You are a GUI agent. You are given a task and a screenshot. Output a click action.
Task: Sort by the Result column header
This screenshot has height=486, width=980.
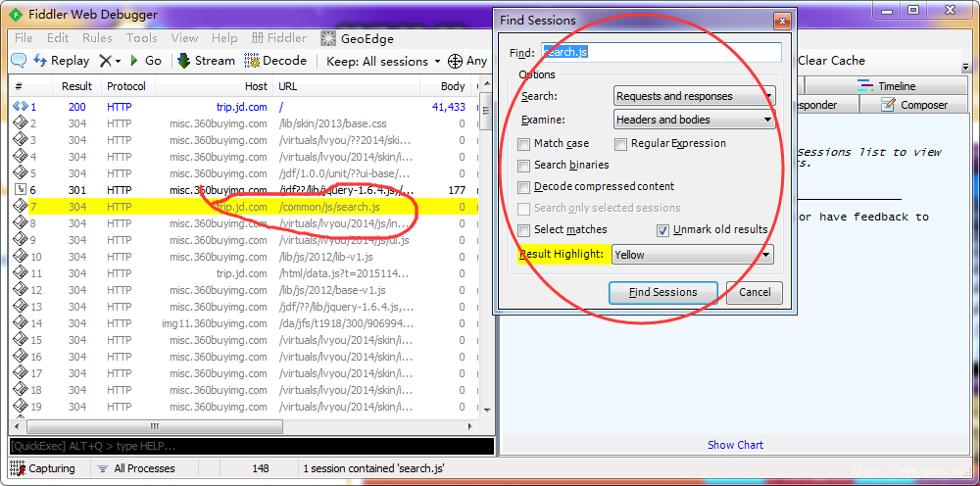[x=76, y=86]
